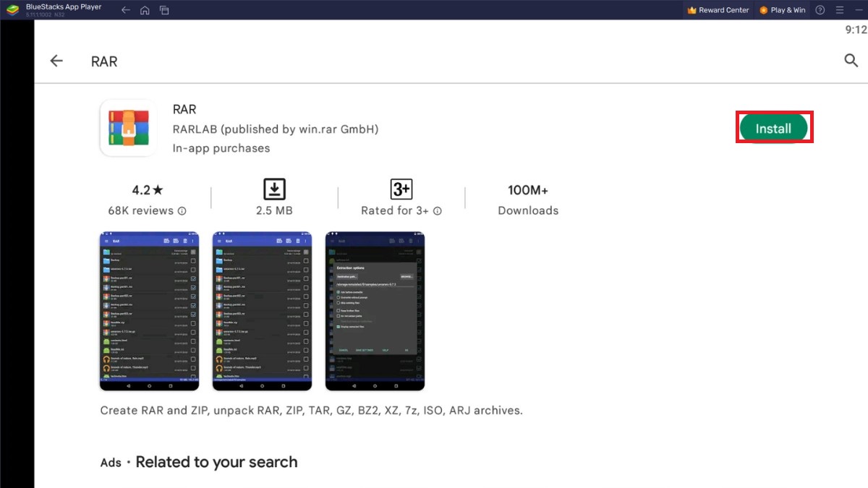Click BlueStacks home icon
Viewport: 868px width, 488px height.
pyautogui.click(x=145, y=10)
